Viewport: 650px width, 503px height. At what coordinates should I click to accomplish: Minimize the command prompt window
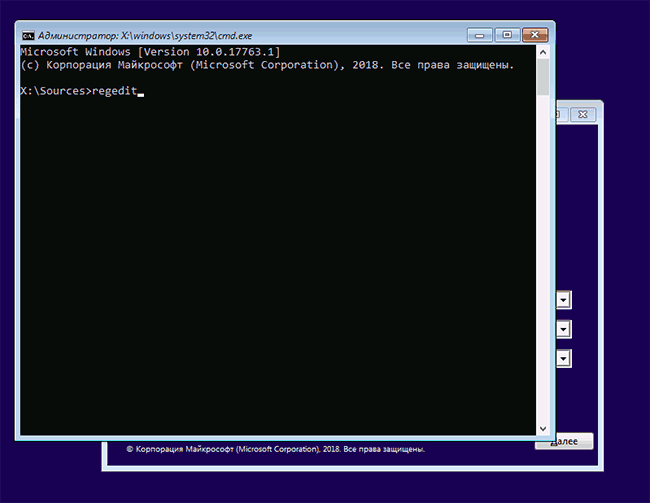coord(482,33)
